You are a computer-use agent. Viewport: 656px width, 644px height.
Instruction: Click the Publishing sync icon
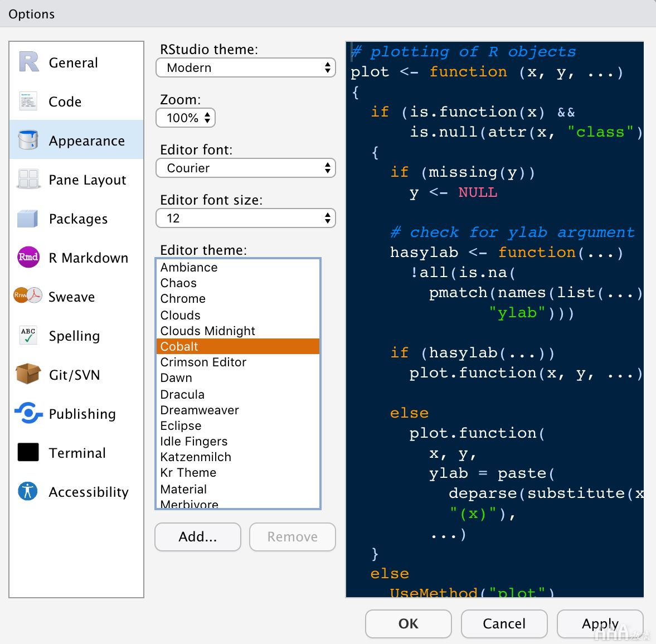click(x=28, y=413)
